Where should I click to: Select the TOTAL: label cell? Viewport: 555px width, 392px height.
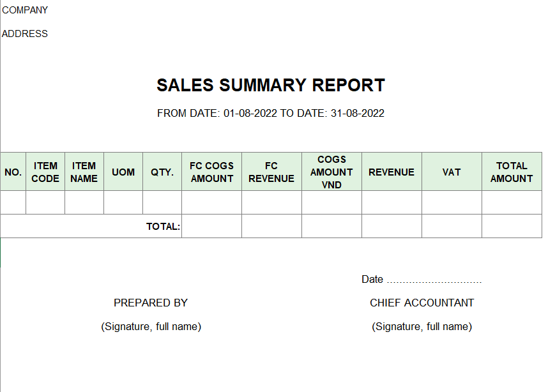coord(91,226)
